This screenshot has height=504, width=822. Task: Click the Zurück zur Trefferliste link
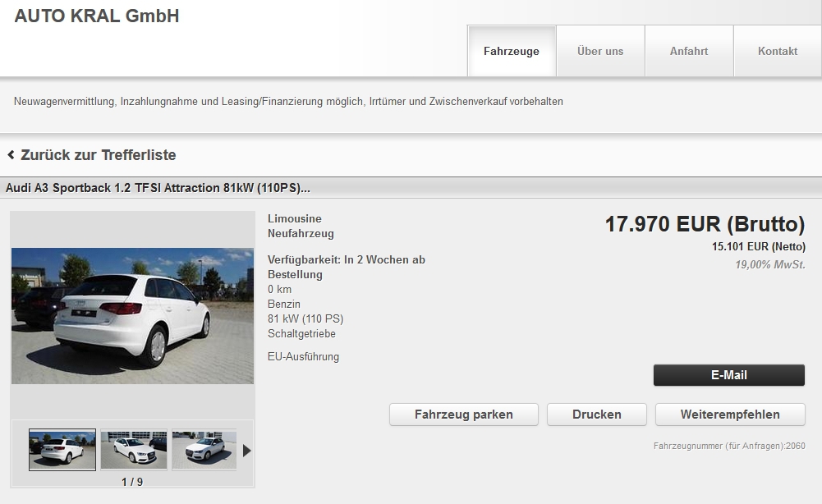pyautogui.click(x=98, y=155)
